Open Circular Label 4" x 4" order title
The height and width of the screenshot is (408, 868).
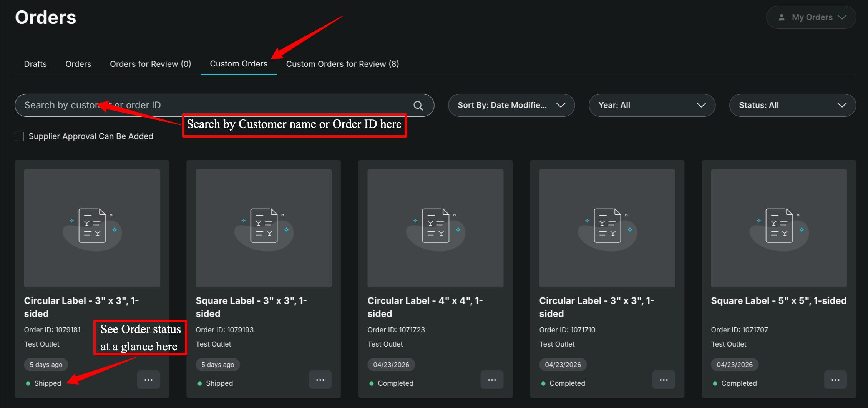point(425,307)
